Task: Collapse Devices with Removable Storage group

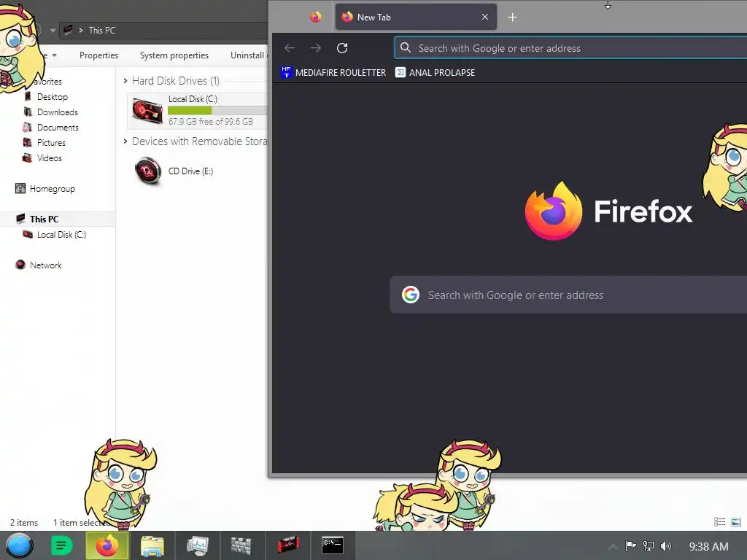Action: [125, 141]
